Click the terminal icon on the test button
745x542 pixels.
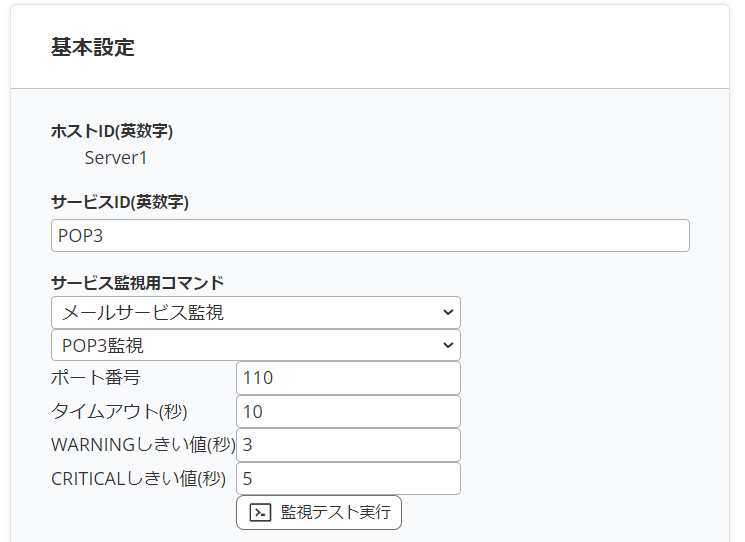pos(260,512)
